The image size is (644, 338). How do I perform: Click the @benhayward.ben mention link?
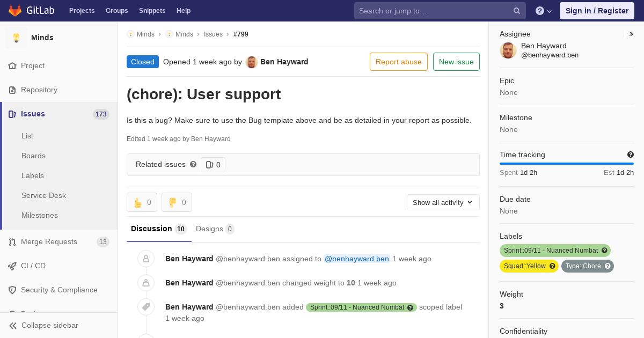(357, 259)
